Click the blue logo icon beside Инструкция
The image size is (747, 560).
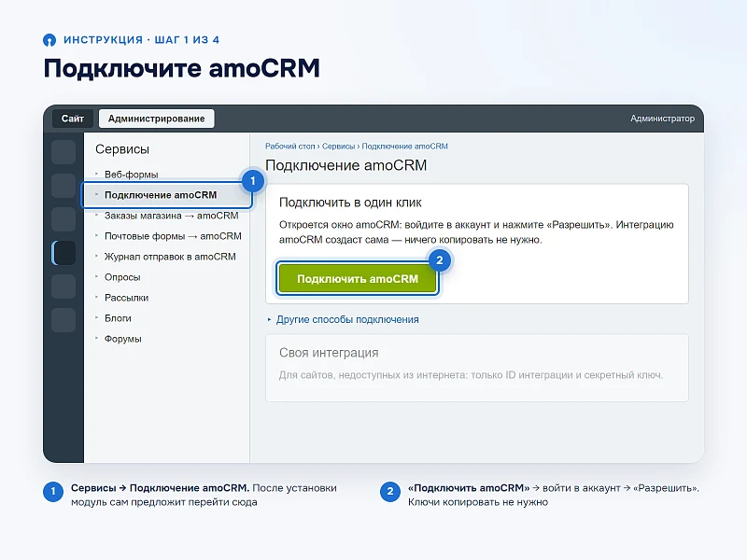click(x=49, y=40)
